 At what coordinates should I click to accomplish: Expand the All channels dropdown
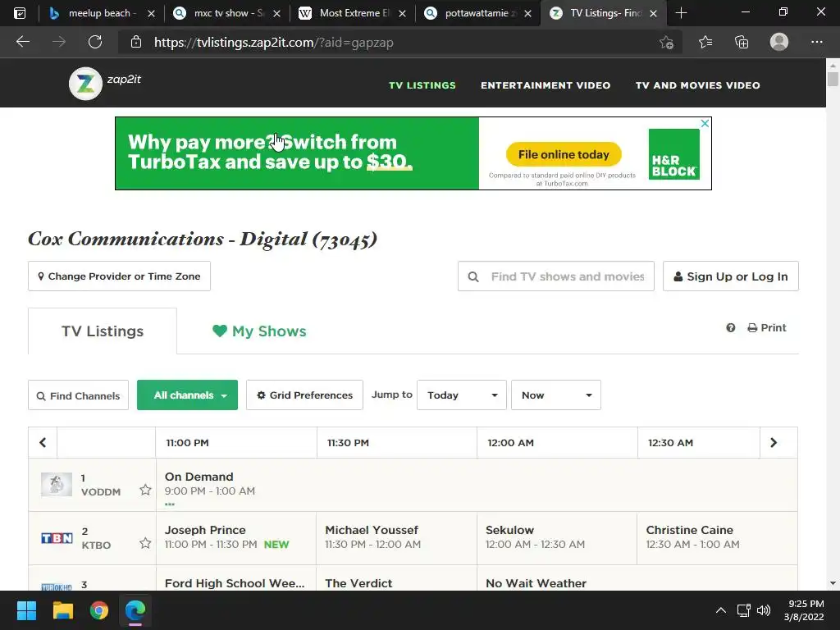188,395
